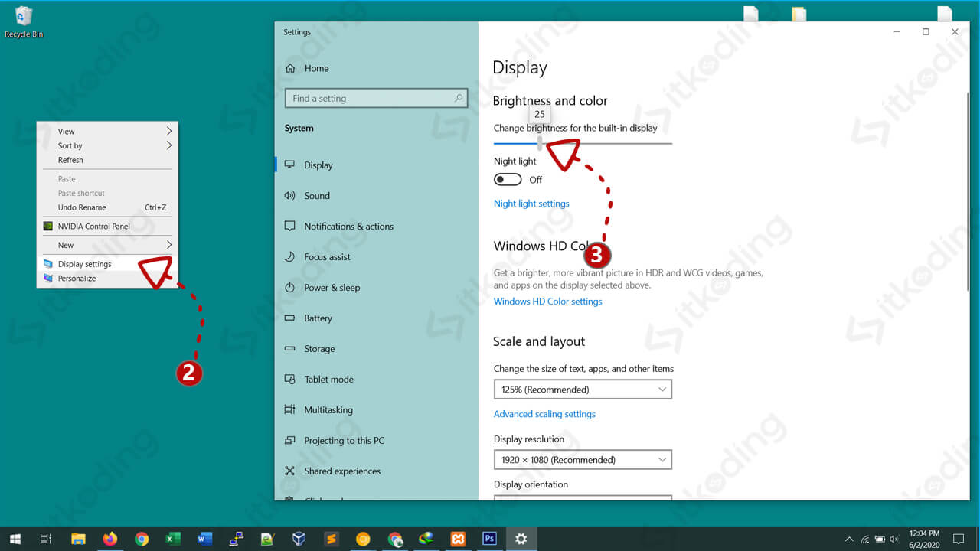Open Action Center notifications icon
980x551 pixels.
(959, 539)
